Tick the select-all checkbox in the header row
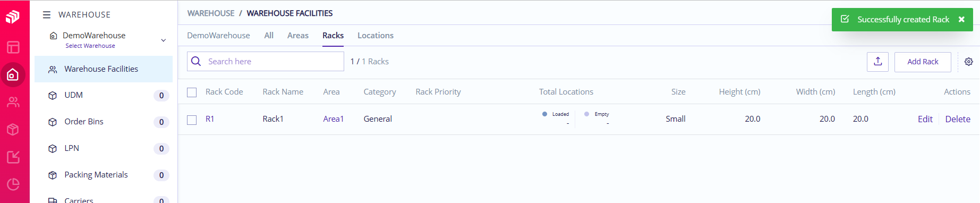The image size is (980, 203). pos(192,92)
